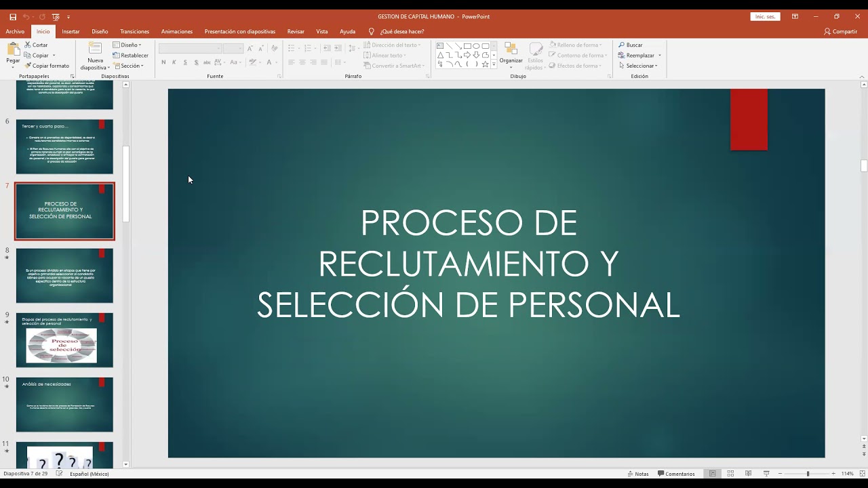Open Ribbon Display Options icon in title bar
868x488 pixels.
click(x=795, y=17)
